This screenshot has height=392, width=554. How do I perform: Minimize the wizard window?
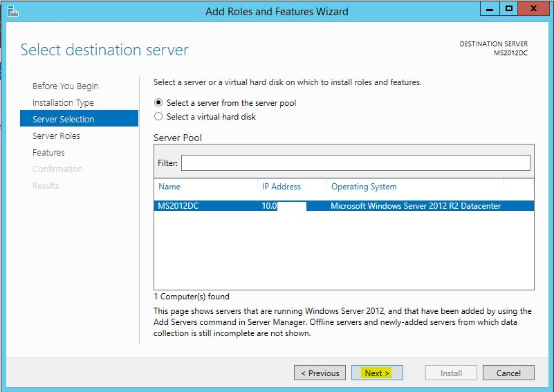click(x=490, y=9)
